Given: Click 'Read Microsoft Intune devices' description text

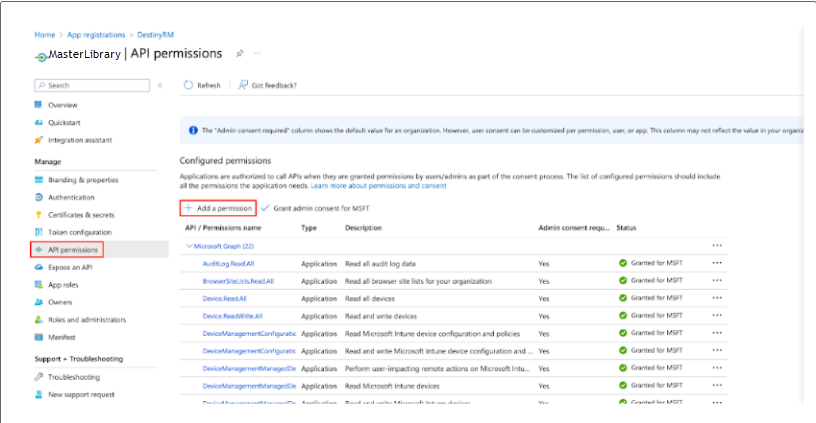Looking at the screenshot, I should point(392,386).
